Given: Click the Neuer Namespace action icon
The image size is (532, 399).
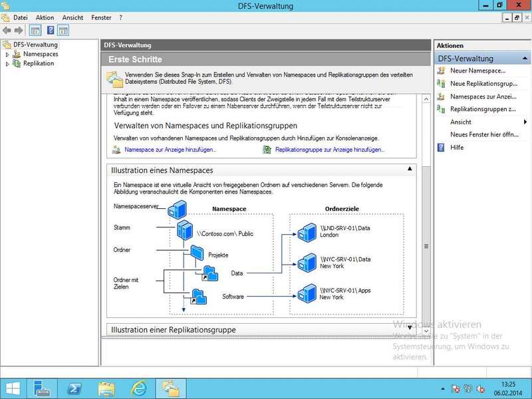Looking at the screenshot, I should point(441,70).
